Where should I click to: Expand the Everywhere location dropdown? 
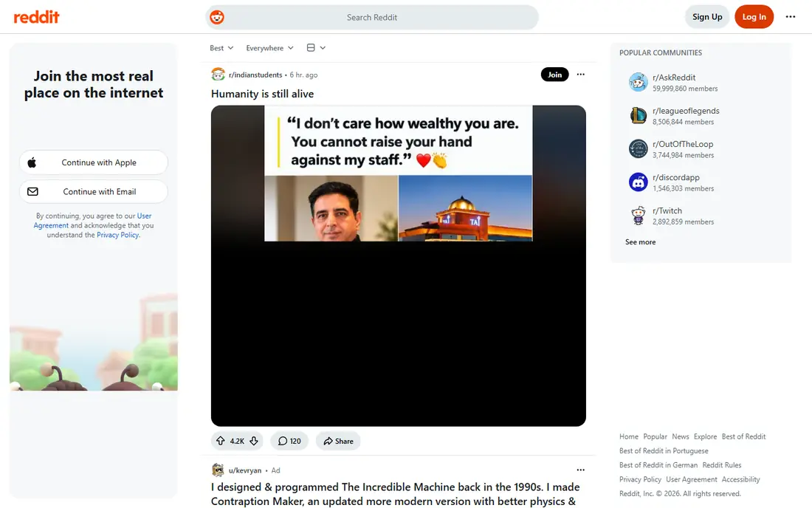click(x=269, y=48)
